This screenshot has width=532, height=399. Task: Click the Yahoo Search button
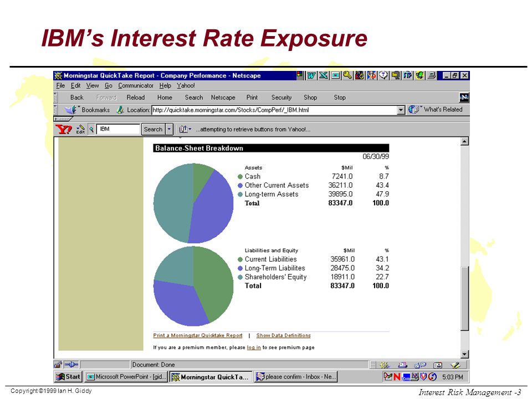(x=153, y=129)
